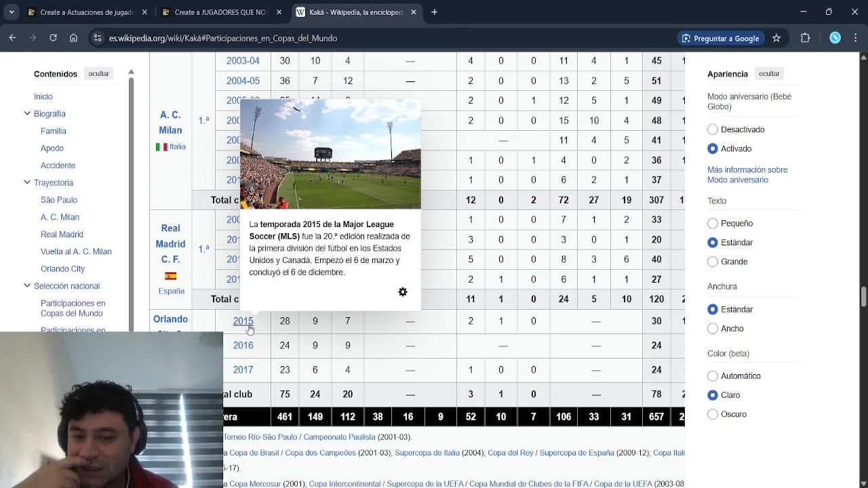868x488 pixels.
Task: Choose Pequeño text size
Action: pos(713,223)
